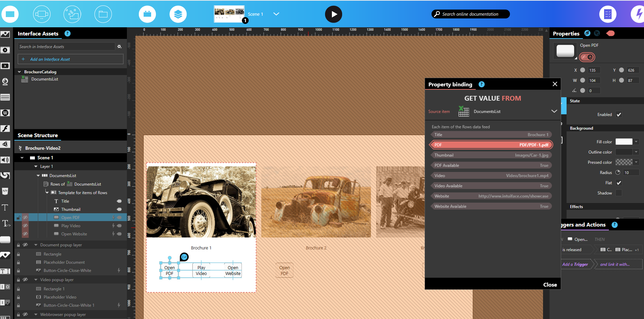This screenshot has width=644, height=319.
Task: Toggle visibility of Play Video item
Action: click(25, 226)
